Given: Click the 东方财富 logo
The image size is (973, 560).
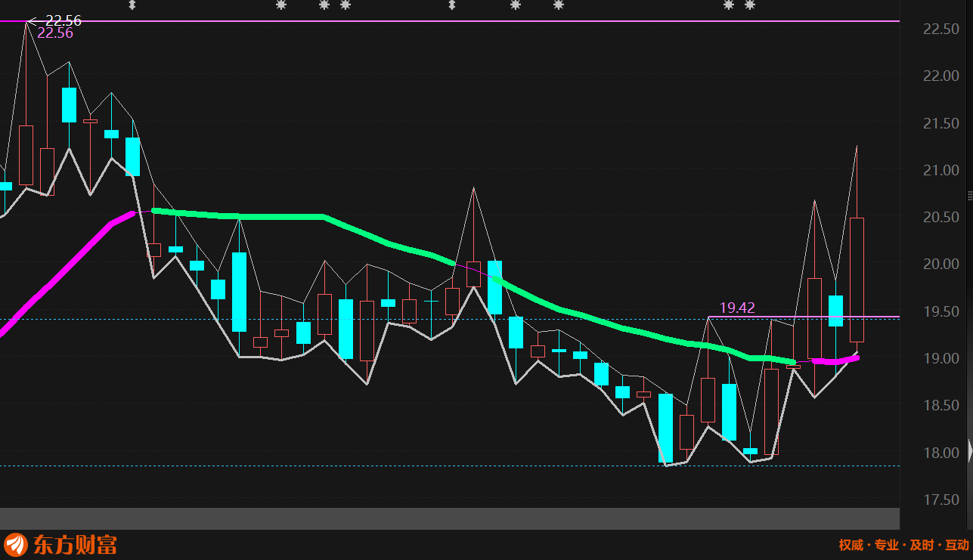Looking at the screenshot, I should 60,544.
